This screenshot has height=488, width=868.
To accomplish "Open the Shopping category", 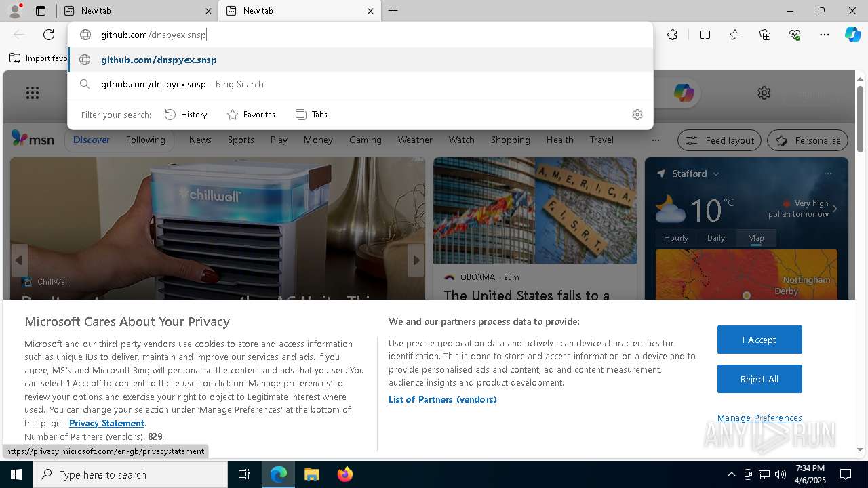I will click(511, 140).
